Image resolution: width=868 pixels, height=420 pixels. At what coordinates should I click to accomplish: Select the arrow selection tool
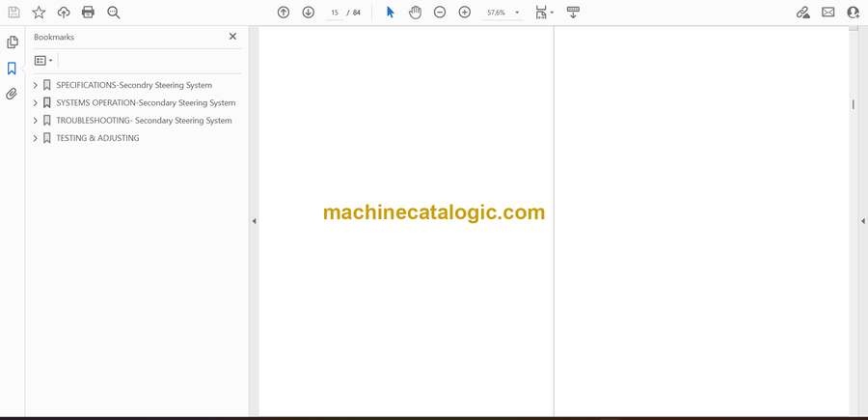click(390, 13)
